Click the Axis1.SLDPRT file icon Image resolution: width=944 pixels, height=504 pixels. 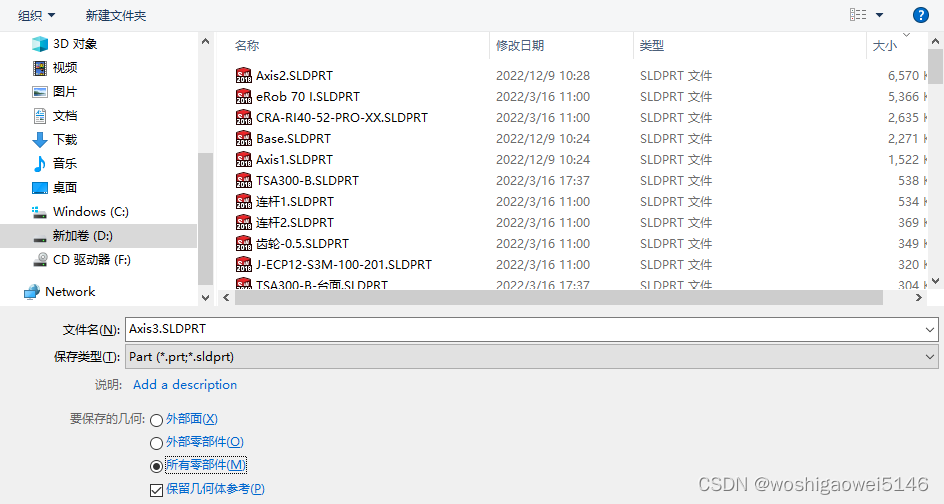243,160
